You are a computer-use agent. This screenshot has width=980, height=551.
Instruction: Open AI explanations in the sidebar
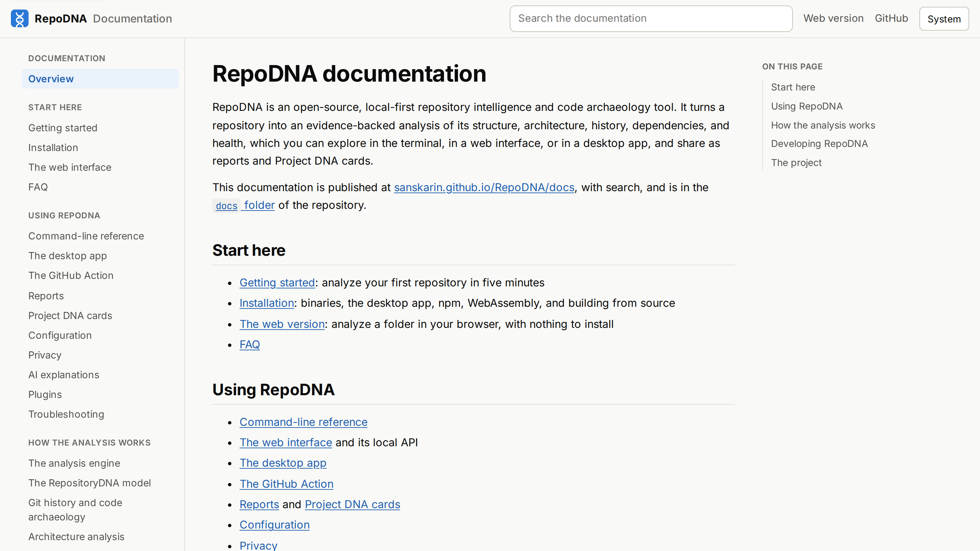click(64, 375)
